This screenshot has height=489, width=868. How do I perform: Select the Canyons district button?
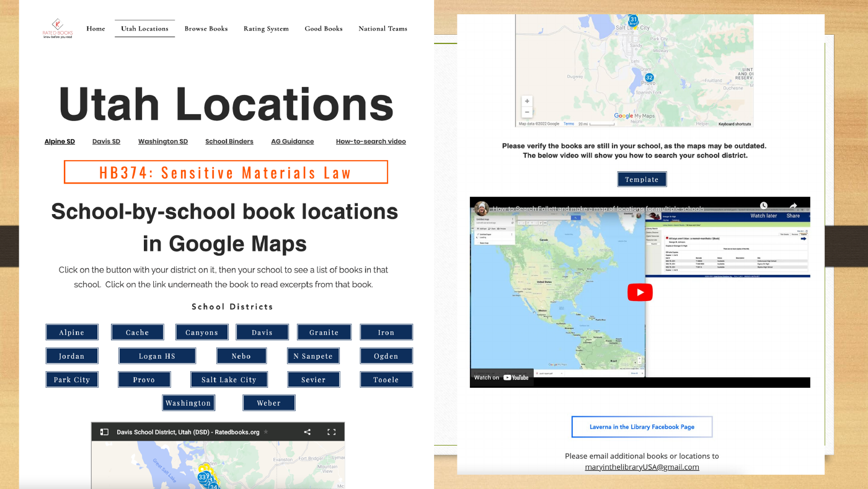pyautogui.click(x=202, y=332)
